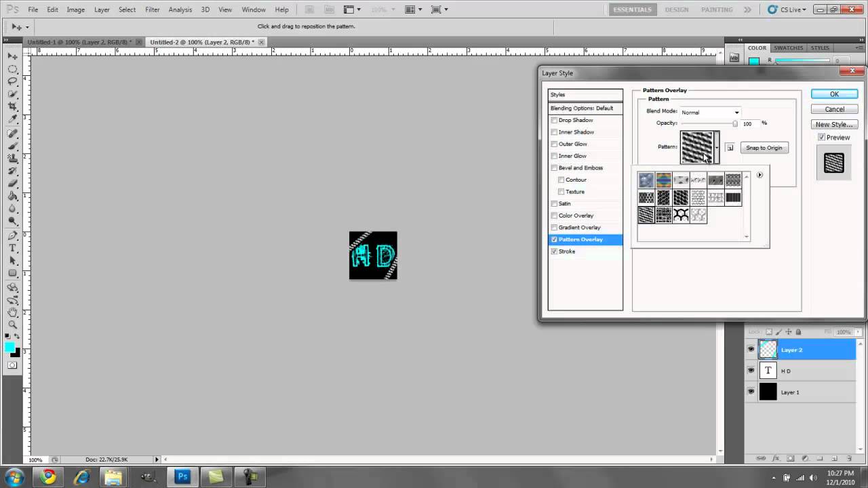This screenshot has width=868, height=488.
Task: Open the Layer menu
Action: 102,9
